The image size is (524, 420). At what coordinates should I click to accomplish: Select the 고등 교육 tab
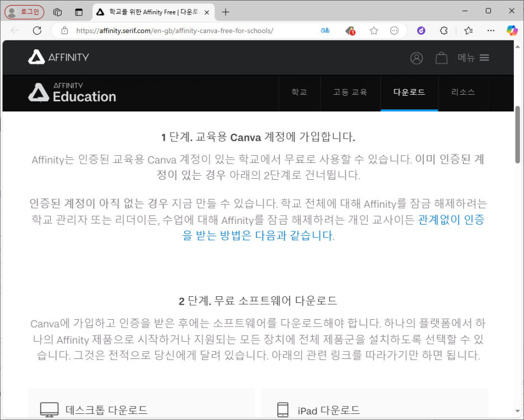pos(350,92)
